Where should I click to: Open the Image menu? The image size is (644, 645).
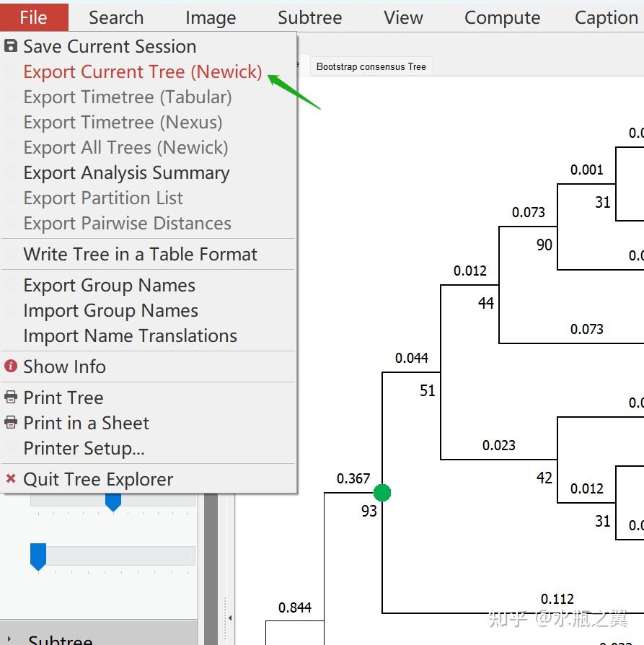pyautogui.click(x=211, y=18)
